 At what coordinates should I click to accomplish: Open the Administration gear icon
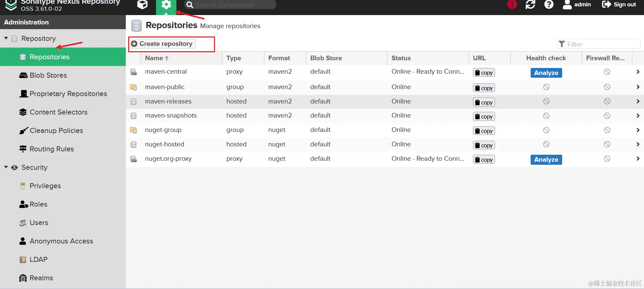166,5
